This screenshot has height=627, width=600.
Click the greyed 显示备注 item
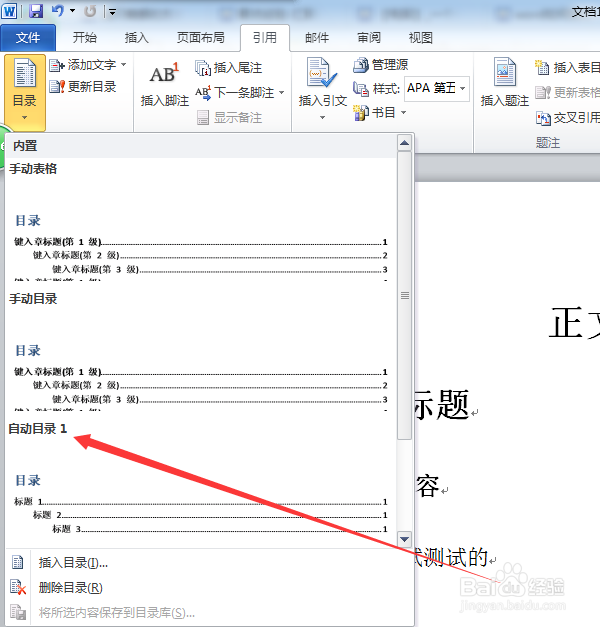pyautogui.click(x=230, y=118)
